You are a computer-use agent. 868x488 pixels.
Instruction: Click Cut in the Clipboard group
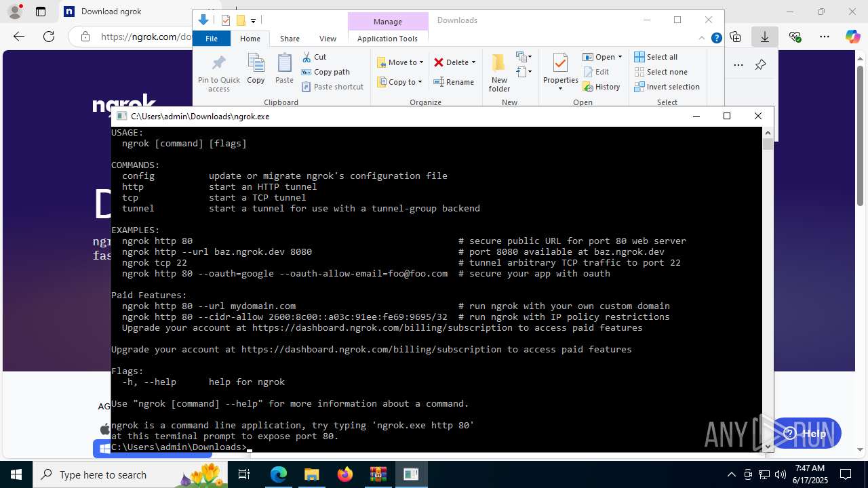coord(314,57)
